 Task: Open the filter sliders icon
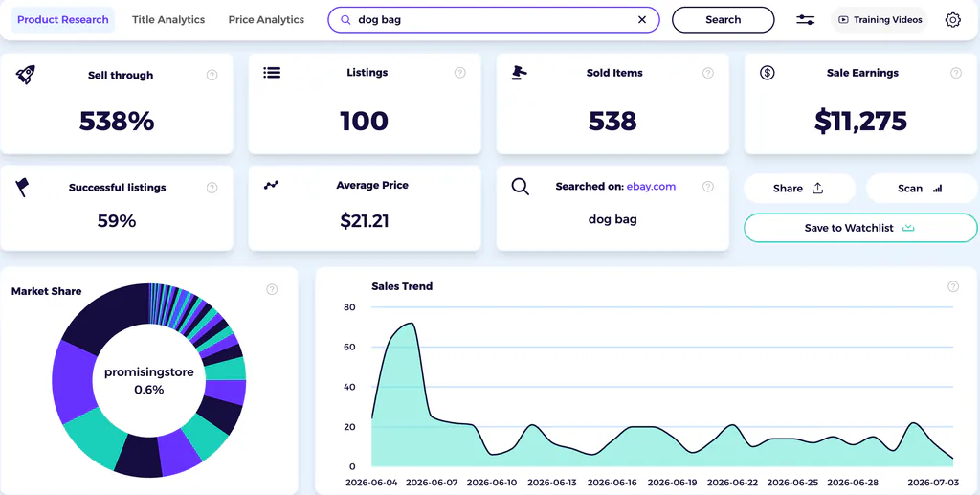[x=805, y=19]
